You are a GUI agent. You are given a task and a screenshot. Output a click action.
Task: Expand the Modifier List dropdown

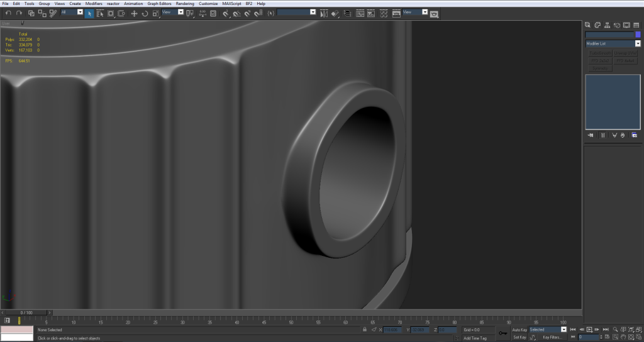tap(637, 44)
